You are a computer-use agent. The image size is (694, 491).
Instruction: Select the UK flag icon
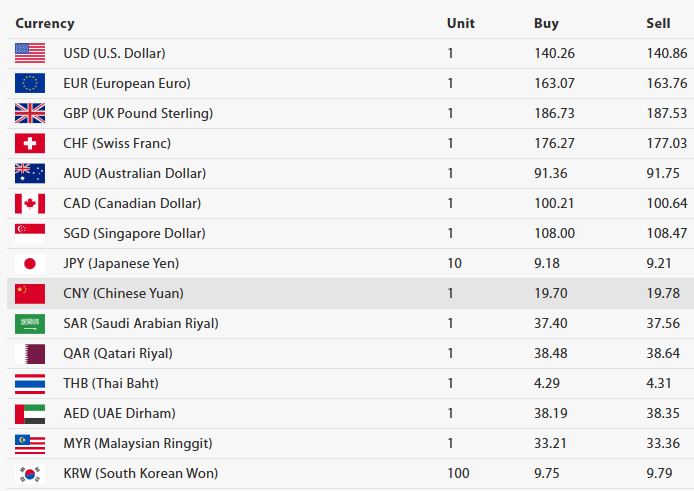pyautogui.click(x=30, y=113)
